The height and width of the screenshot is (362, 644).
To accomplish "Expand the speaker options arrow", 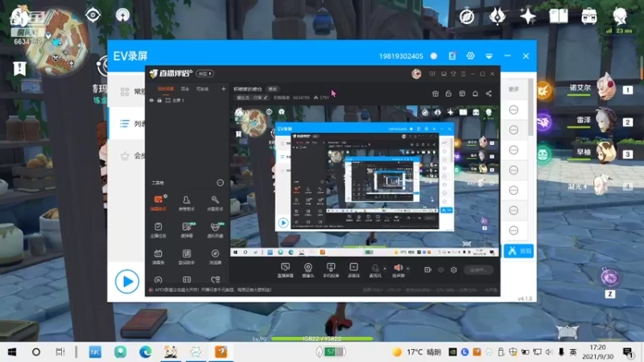I will point(408,269).
